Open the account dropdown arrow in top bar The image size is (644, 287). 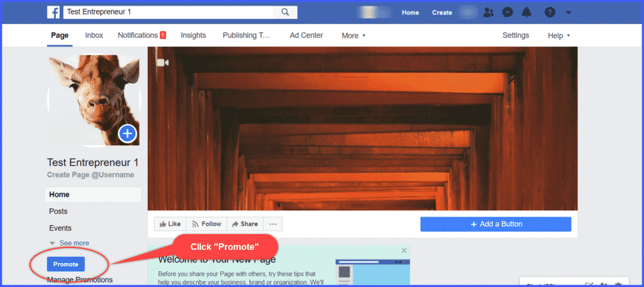tap(569, 12)
